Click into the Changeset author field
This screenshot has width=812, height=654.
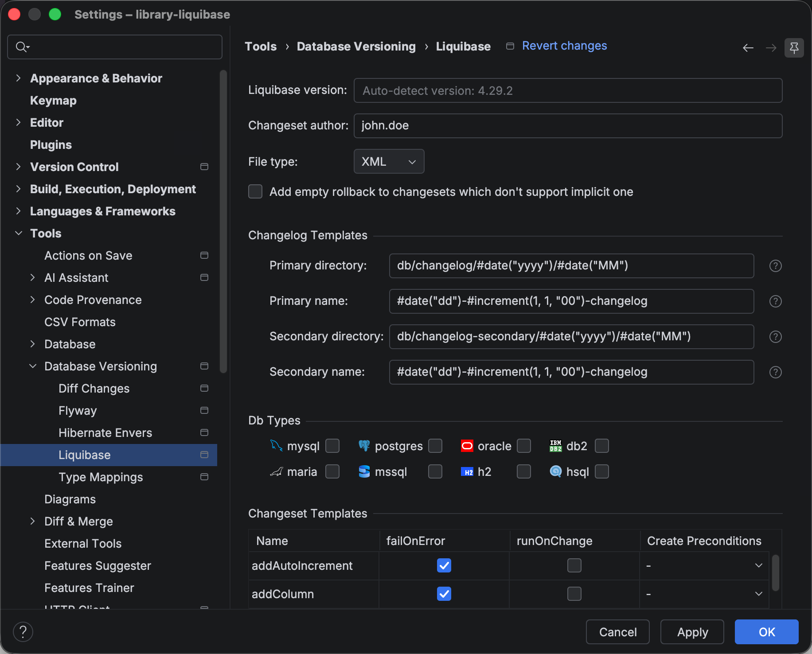pos(568,126)
